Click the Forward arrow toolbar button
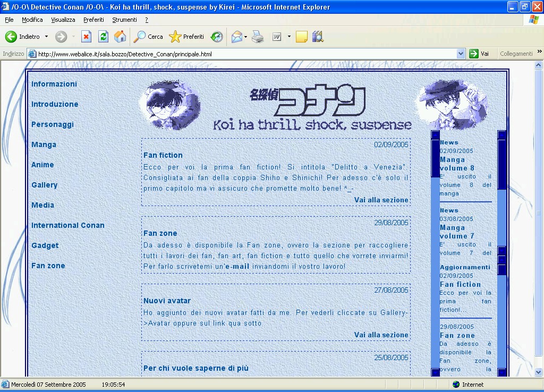Screen dimensions: 544x392 point(61,37)
